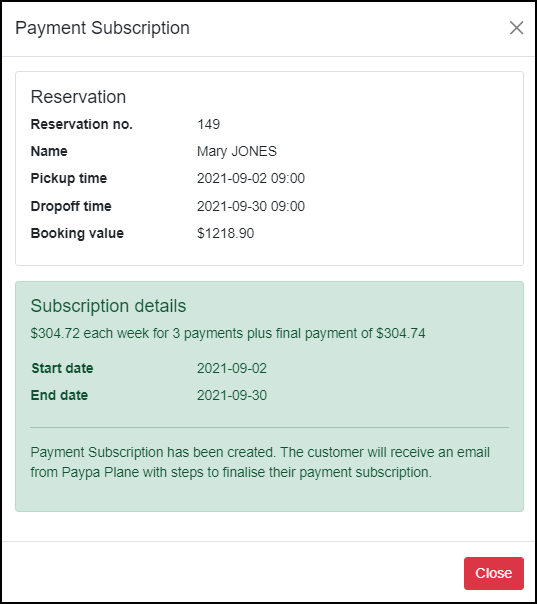This screenshot has height=604, width=537.
Task: Select the start date 2021-09-02
Action: [232, 368]
